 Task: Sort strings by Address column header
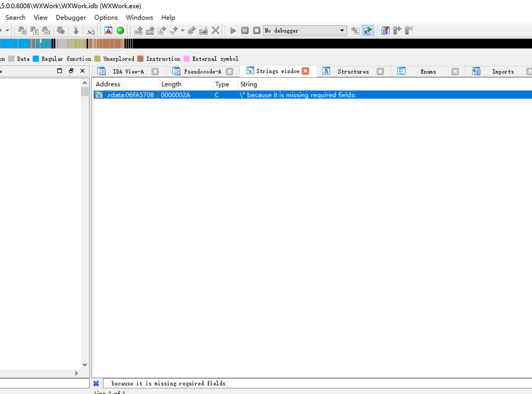[126, 84]
